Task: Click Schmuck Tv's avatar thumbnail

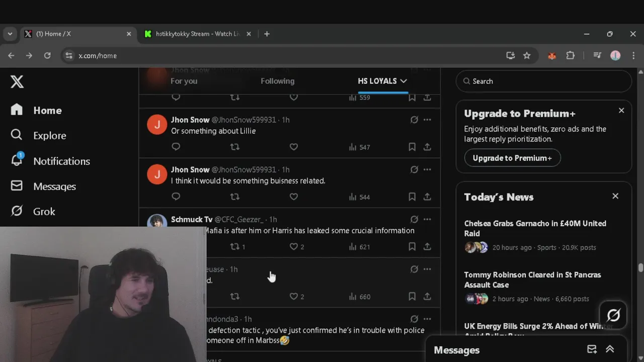Action: (x=157, y=222)
